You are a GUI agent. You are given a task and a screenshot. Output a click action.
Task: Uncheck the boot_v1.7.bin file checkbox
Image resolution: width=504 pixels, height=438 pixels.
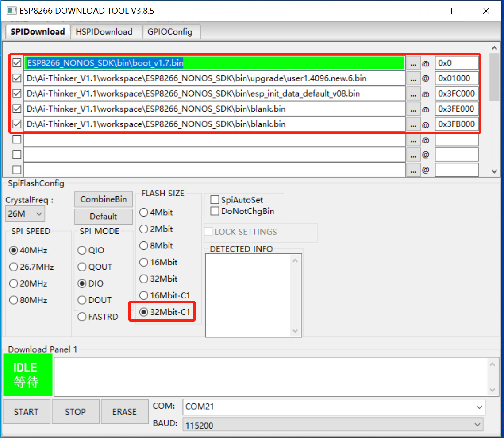(x=17, y=63)
